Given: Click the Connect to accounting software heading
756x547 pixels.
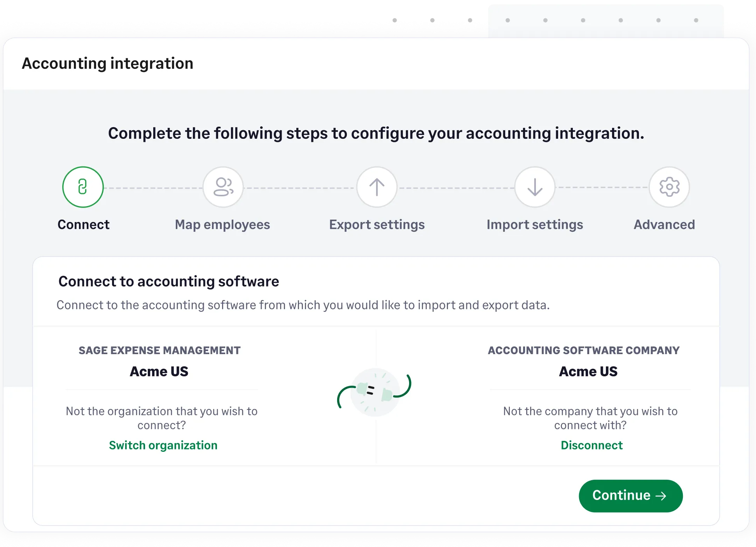Looking at the screenshot, I should (169, 281).
